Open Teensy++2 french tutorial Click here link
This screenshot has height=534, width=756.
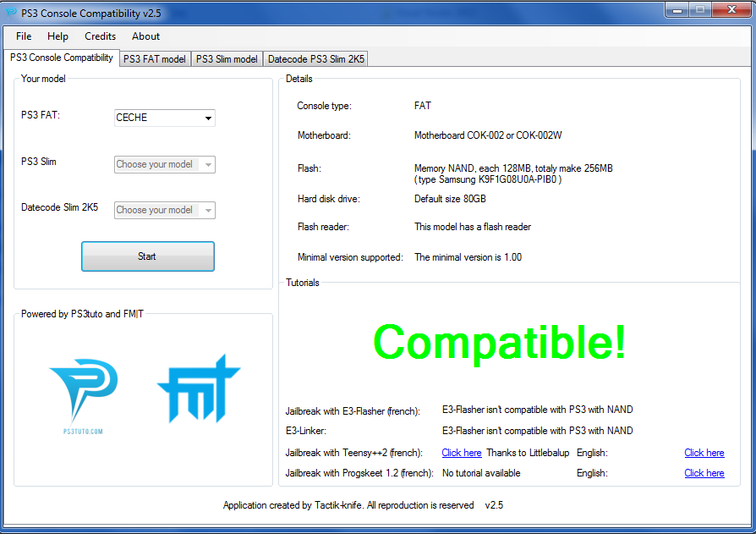(462, 453)
